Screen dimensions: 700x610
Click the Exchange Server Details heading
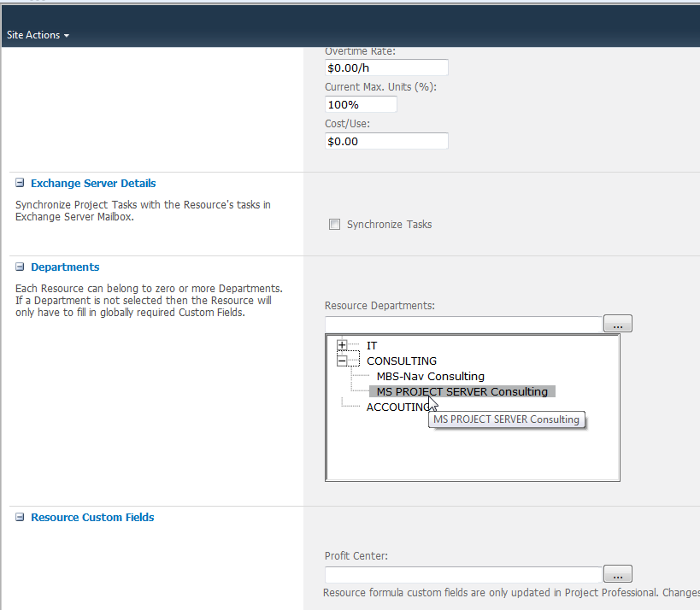[93, 183]
